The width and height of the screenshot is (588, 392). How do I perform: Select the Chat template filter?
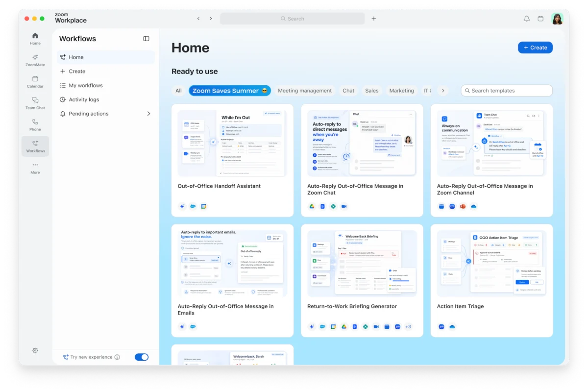[348, 91]
